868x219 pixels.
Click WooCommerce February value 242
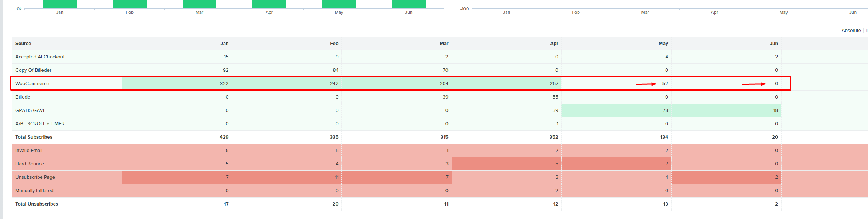pyautogui.click(x=334, y=84)
